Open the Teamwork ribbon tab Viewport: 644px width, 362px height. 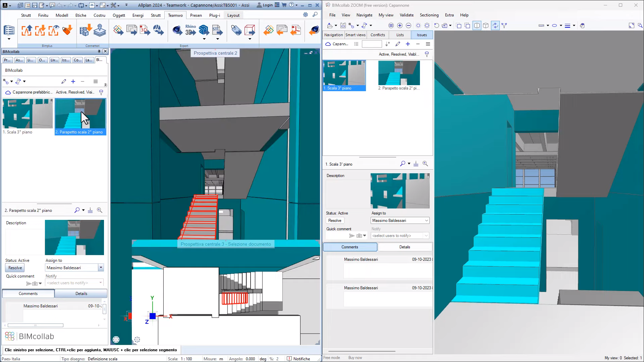[x=175, y=15]
